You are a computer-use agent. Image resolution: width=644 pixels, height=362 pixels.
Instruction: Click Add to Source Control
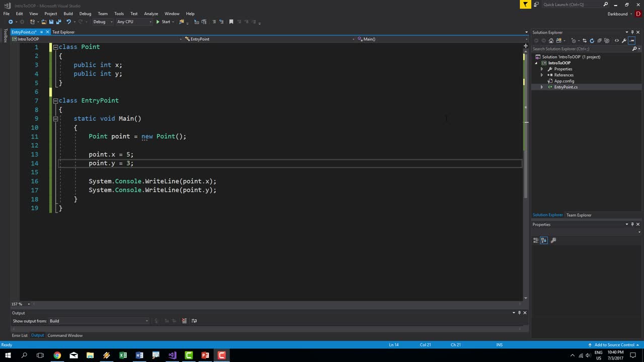(614, 345)
